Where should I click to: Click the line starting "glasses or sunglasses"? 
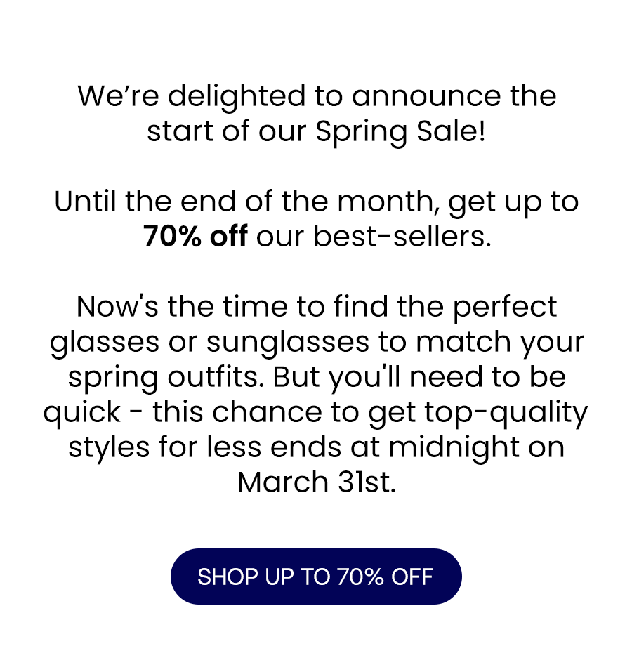pos(317,342)
